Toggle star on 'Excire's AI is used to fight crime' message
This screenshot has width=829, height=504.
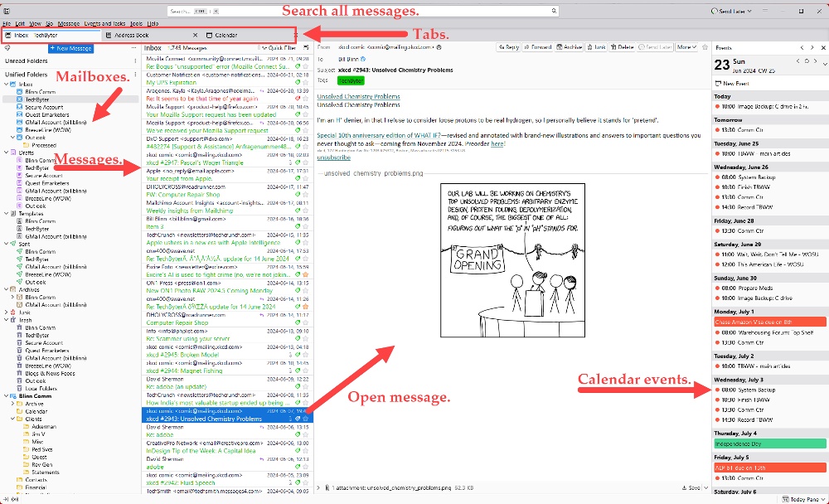click(306, 274)
